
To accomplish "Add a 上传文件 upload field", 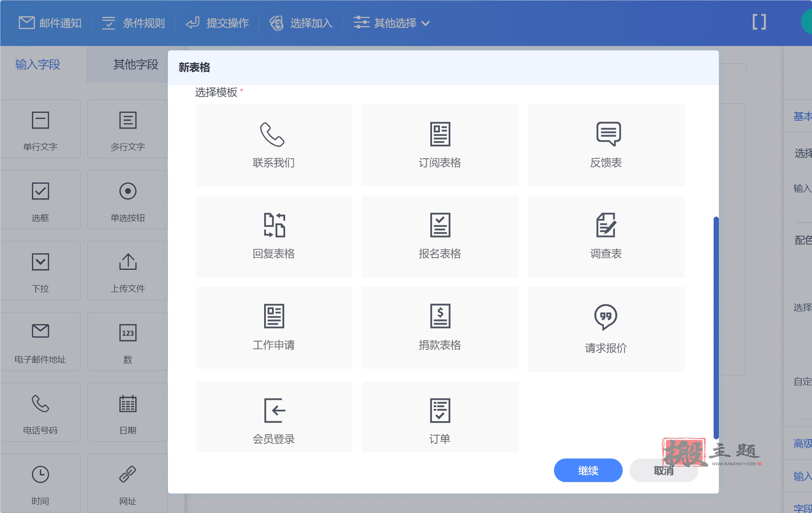I will pyautogui.click(x=128, y=271).
